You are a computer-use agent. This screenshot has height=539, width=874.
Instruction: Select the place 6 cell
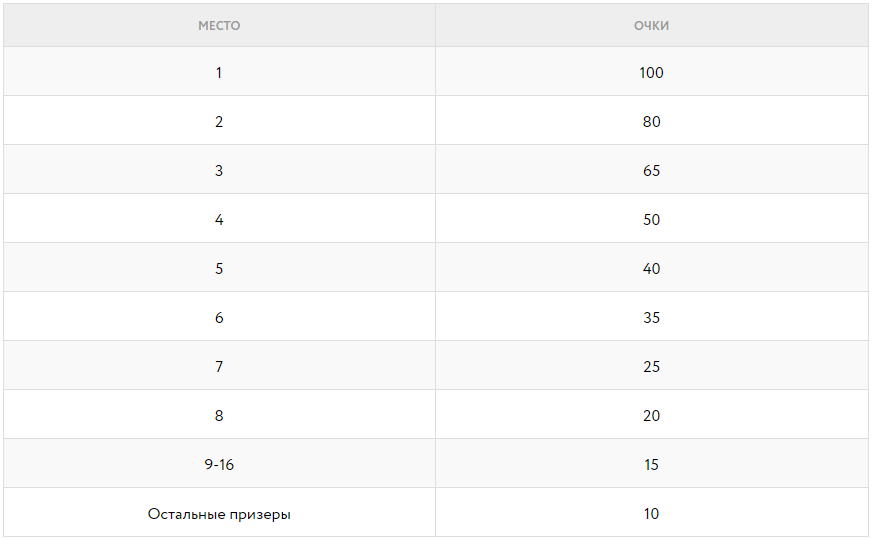pos(219,318)
